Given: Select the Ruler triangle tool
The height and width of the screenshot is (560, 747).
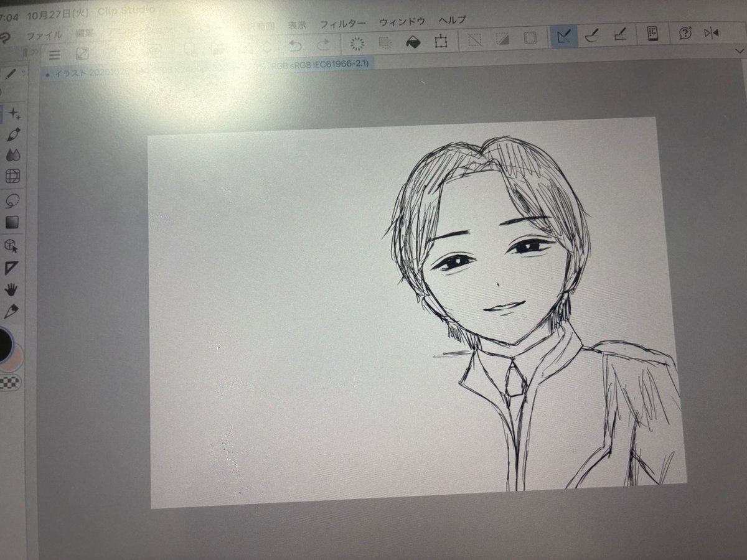Looking at the screenshot, I should pyautogui.click(x=11, y=268).
